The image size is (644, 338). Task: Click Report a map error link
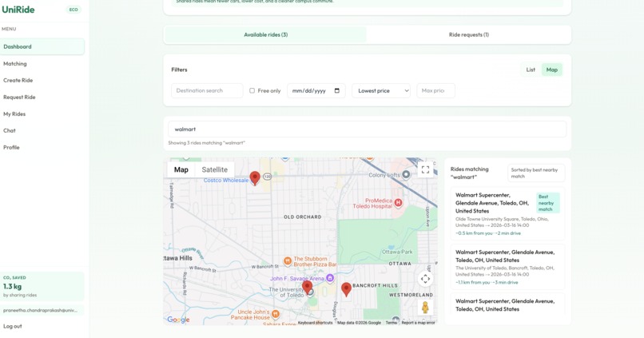point(418,323)
